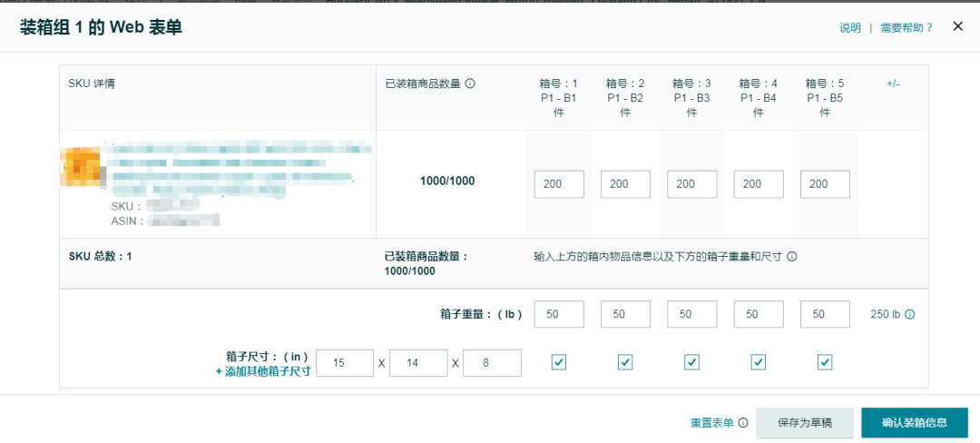
Task: Click the +/- add or remove boxes control
Action: (893, 84)
